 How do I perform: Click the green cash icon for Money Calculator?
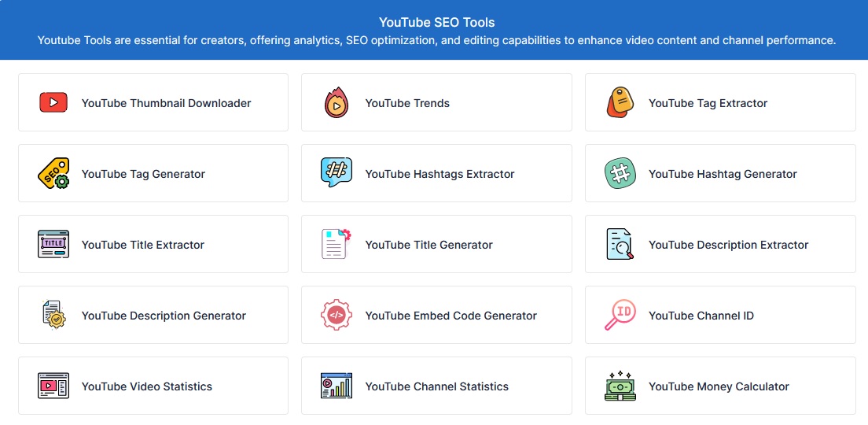(x=620, y=386)
